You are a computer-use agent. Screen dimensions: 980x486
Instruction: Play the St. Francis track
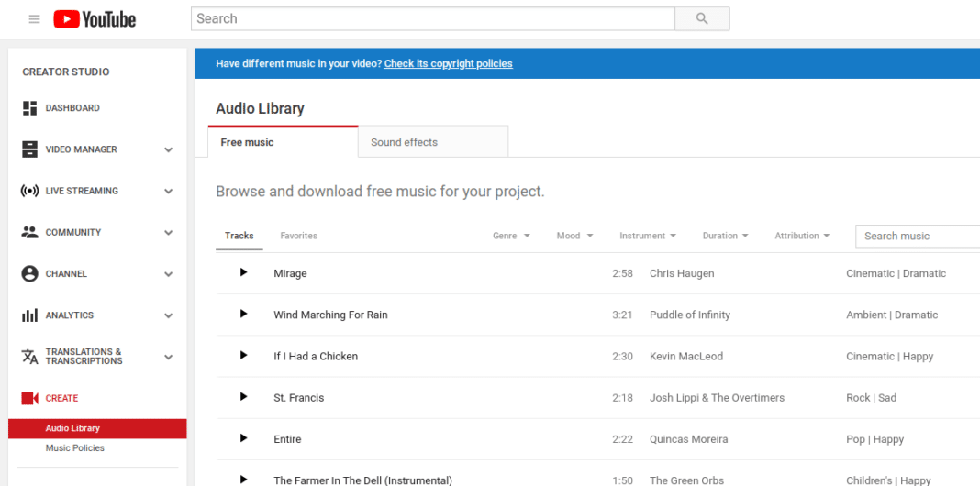click(x=244, y=397)
